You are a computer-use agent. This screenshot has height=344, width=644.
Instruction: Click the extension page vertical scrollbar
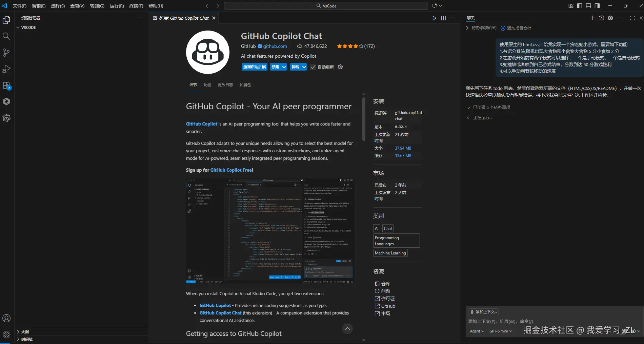[x=364, y=119]
